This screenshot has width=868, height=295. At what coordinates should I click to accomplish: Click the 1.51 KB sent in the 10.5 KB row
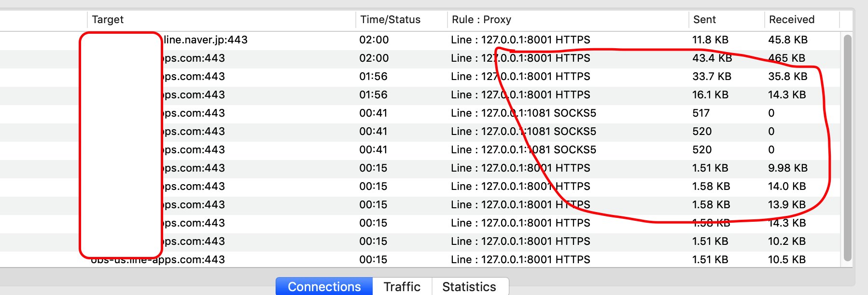710,260
